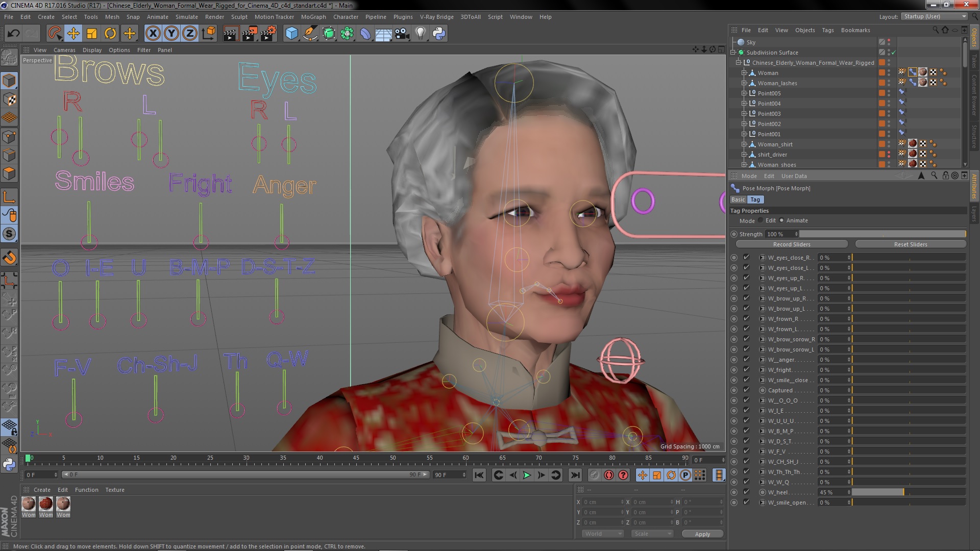This screenshot has height=551, width=980.
Task: Open viewport Cameras menu
Action: click(x=64, y=50)
